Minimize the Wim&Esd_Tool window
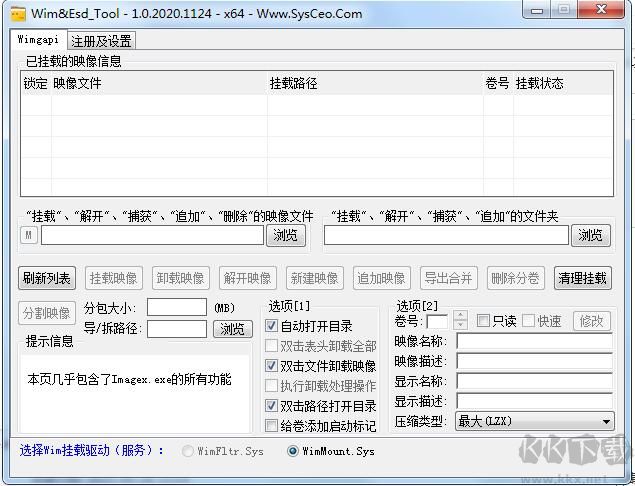 coord(537,10)
